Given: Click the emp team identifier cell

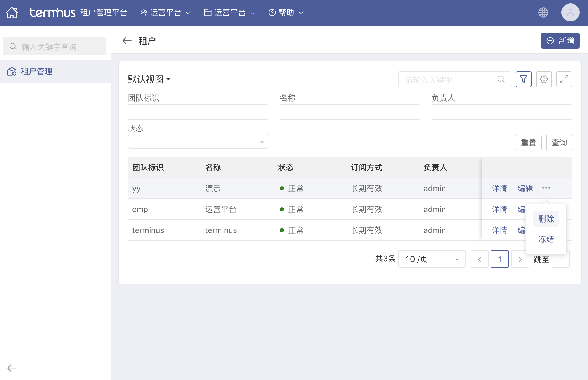Looking at the screenshot, I should coord(140,210).
